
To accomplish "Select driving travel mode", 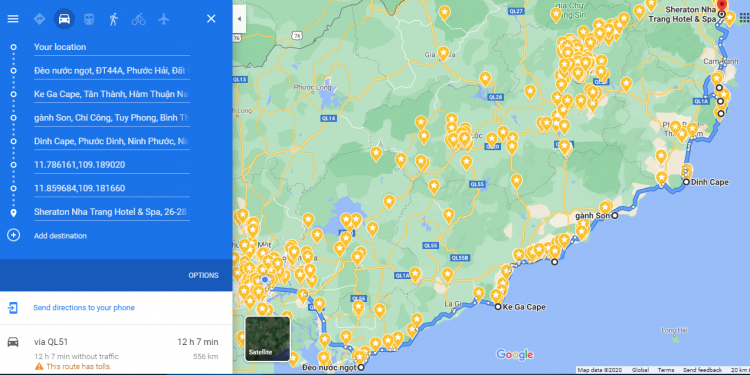I will [x=64, y=19].
